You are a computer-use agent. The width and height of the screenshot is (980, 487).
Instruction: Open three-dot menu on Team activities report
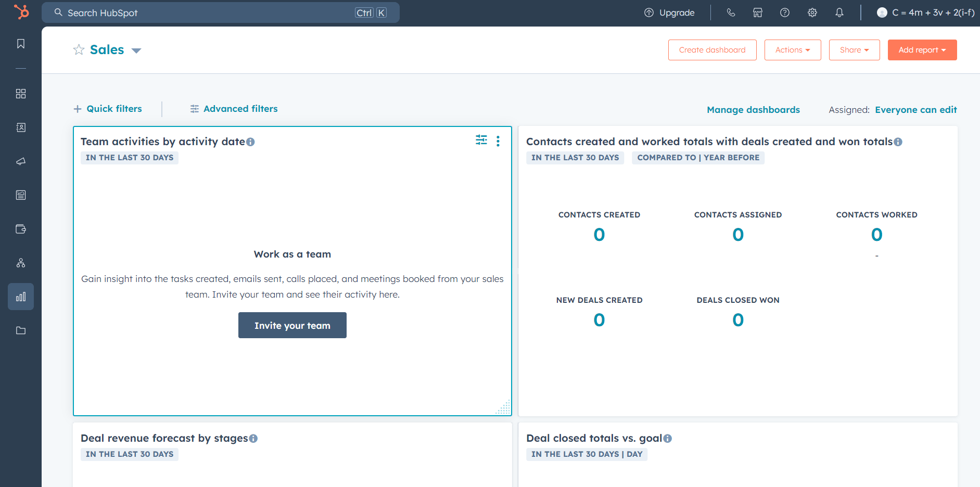click(x=498, y=141)
